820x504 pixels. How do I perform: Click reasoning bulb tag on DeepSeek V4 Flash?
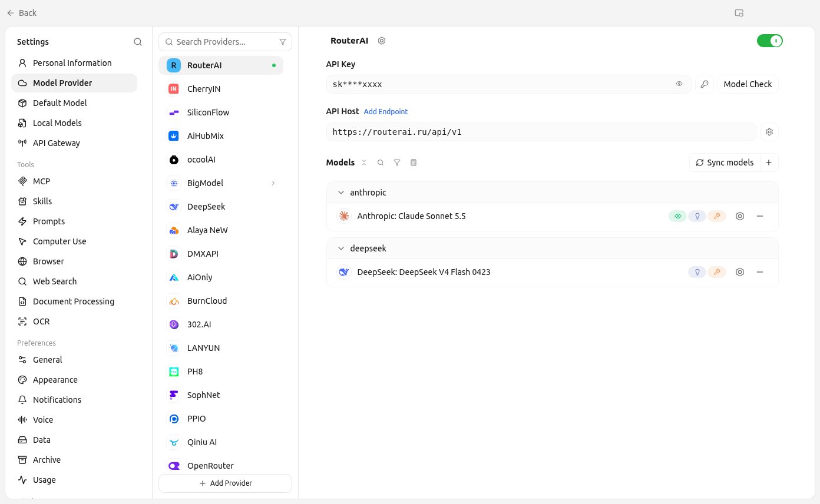[697, 272]
